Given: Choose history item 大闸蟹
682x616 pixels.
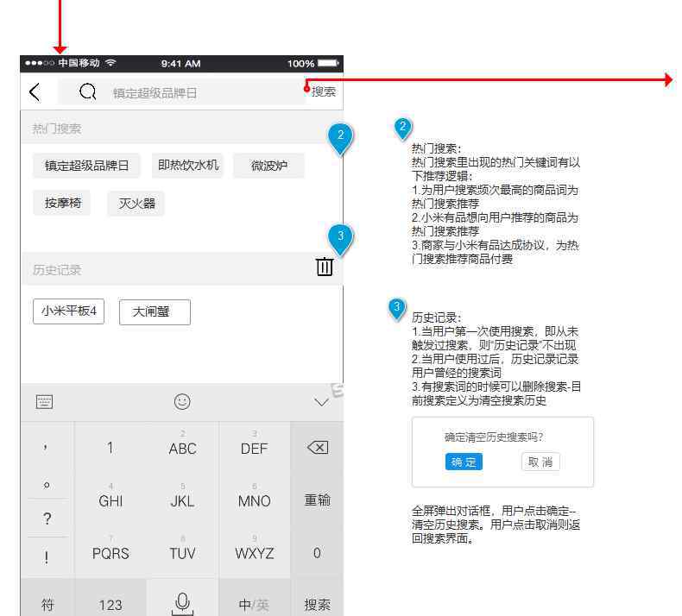Looking at the screenshot, I should (155, 312).
